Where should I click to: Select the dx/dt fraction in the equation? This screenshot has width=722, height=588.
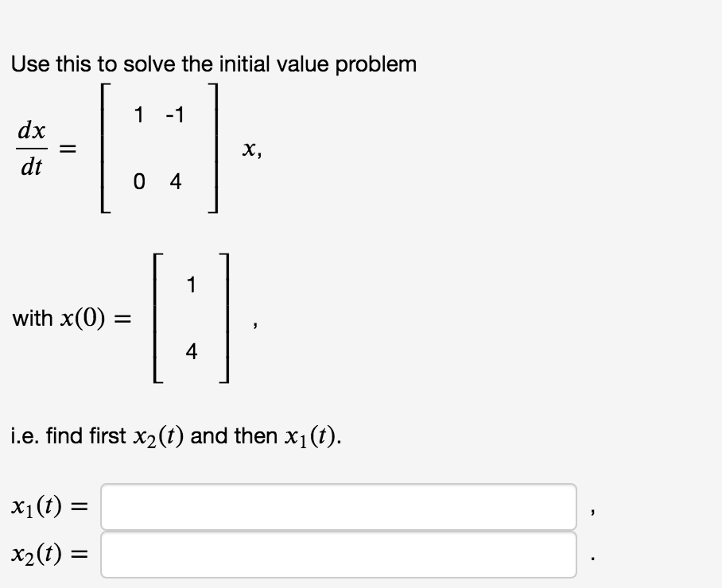pos(32,149)
